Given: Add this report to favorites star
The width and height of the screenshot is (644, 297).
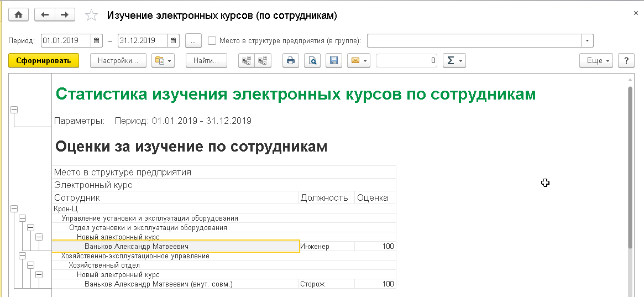Looking at the screenshot, I should [91, 15].
